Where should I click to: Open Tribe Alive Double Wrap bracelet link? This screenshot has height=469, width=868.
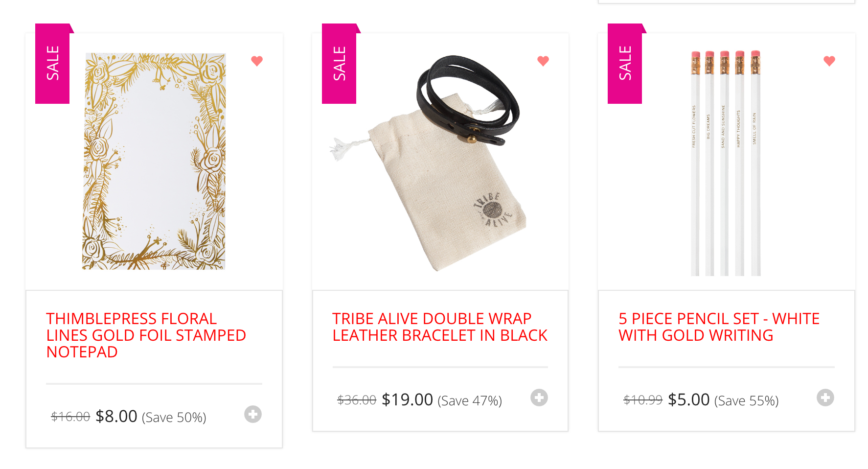pos(439,327)
